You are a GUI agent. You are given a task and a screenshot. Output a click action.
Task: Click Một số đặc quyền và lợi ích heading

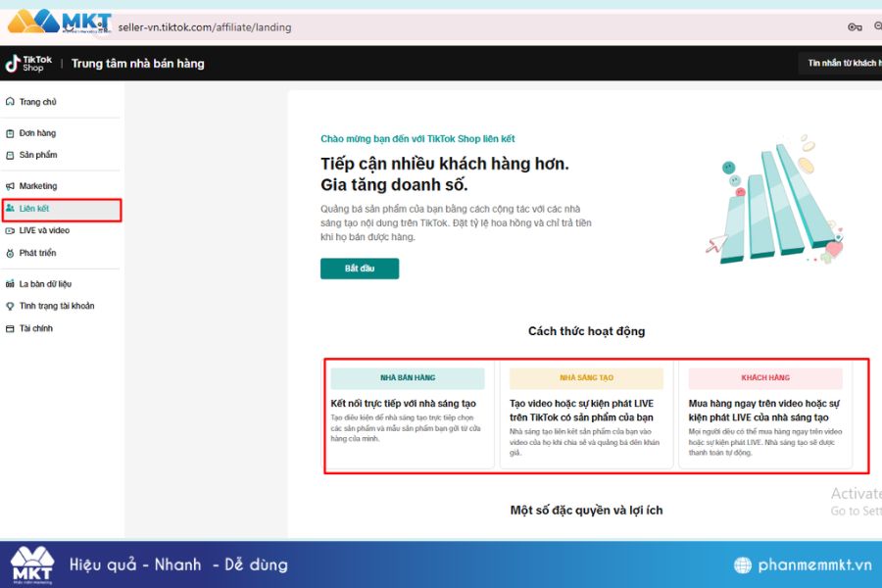[x=587, y=511]
